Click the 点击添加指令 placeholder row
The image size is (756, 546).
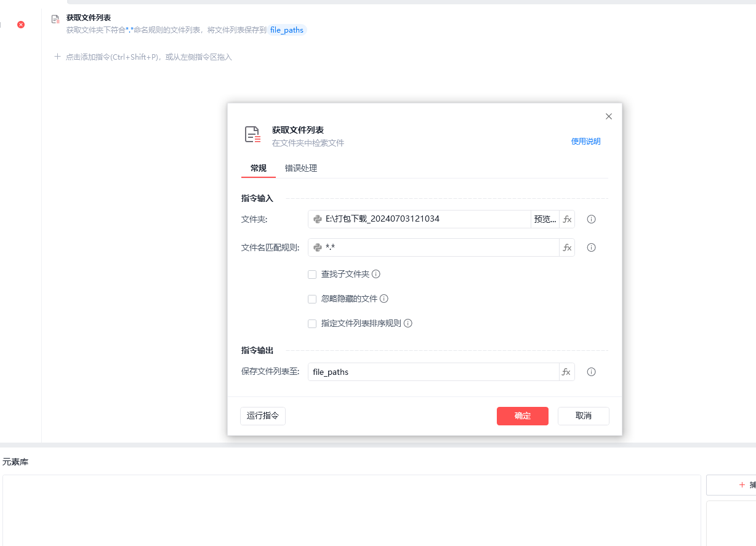click(x=148, y=57)
